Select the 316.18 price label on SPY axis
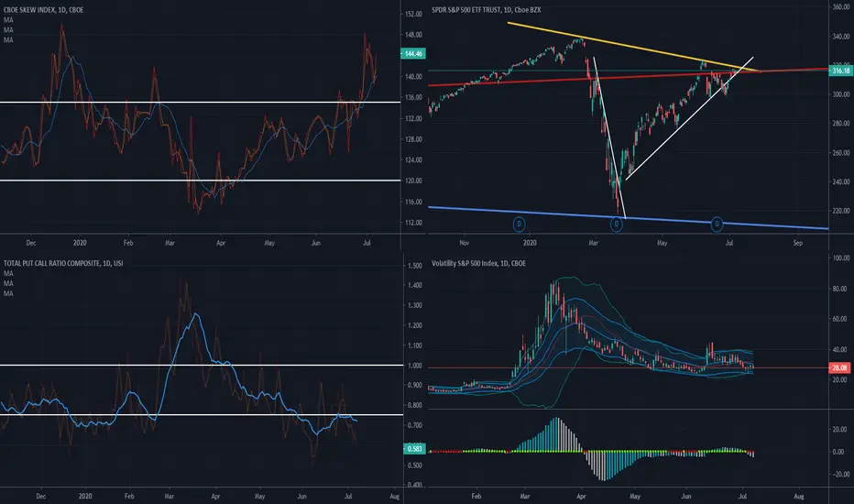Screen dimensions: 854x504 click(840, 71)
